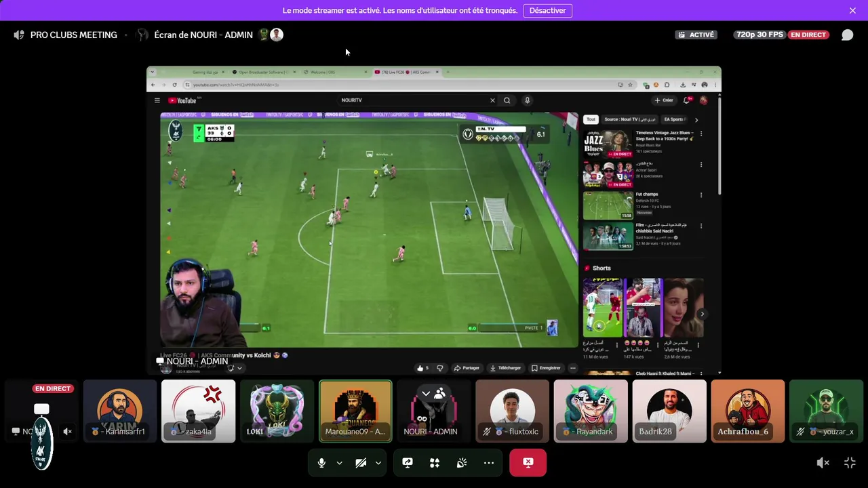The width and height of the screenshot is (868, 488).
Task: Click the share screen icon
Action: (408, 463)
